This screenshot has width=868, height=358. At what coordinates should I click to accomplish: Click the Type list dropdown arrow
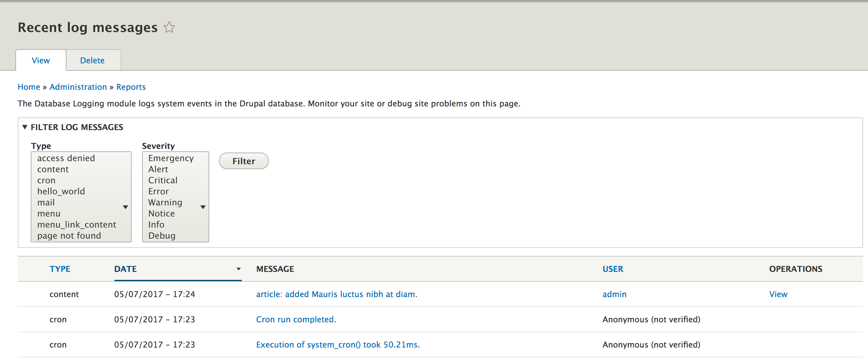125,207
